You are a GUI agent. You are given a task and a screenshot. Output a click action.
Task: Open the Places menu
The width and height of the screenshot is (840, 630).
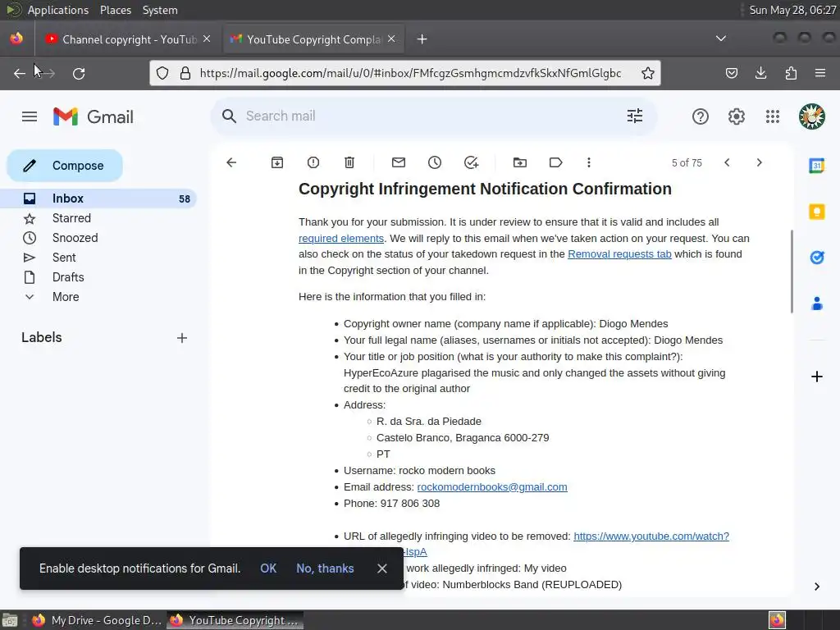(116, 10)
